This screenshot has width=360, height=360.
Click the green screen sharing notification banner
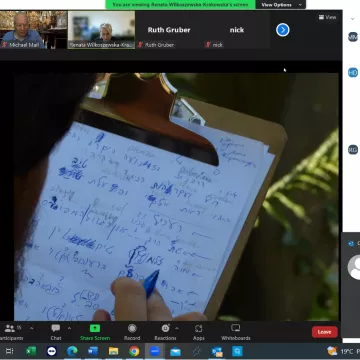tap(180, 5)
